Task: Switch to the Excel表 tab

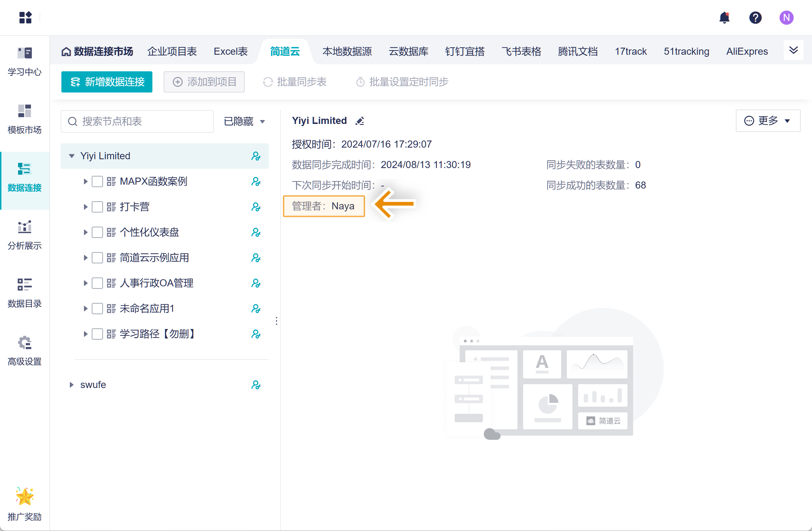Action: pos(231,52)
